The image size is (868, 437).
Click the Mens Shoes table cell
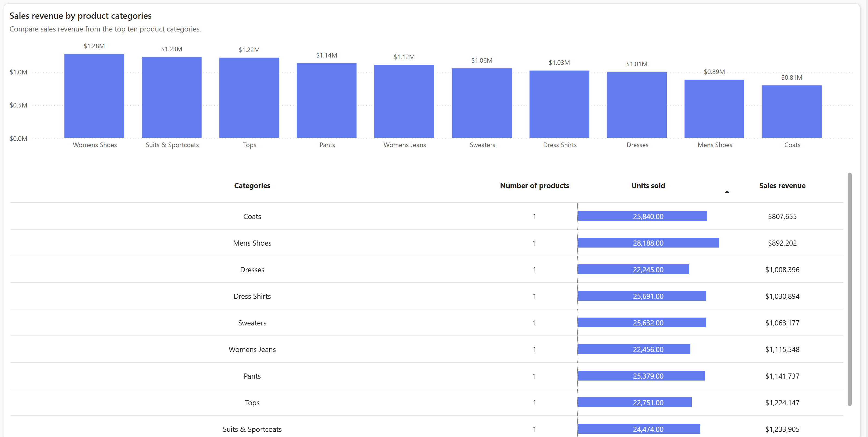tap(252, 243)
